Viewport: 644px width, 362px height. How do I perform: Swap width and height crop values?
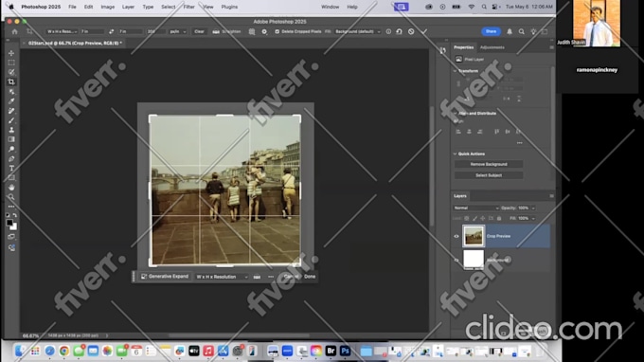click(112, 31)
